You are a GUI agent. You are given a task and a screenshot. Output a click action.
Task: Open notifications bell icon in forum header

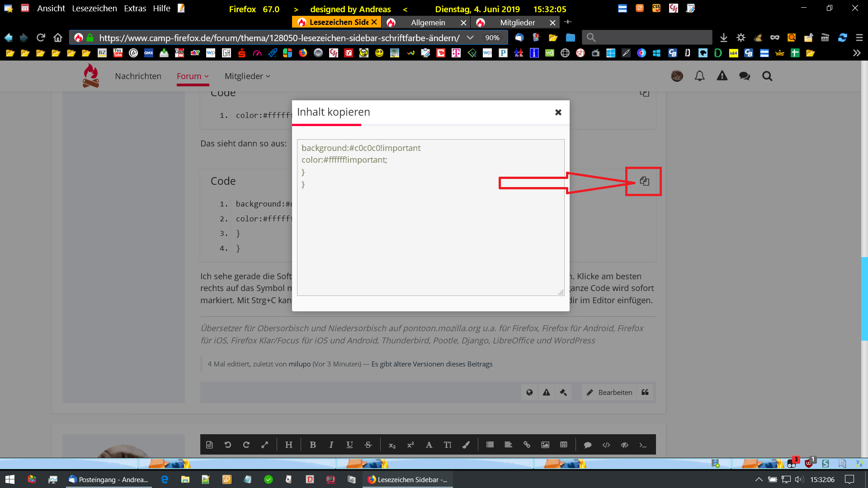699,76
